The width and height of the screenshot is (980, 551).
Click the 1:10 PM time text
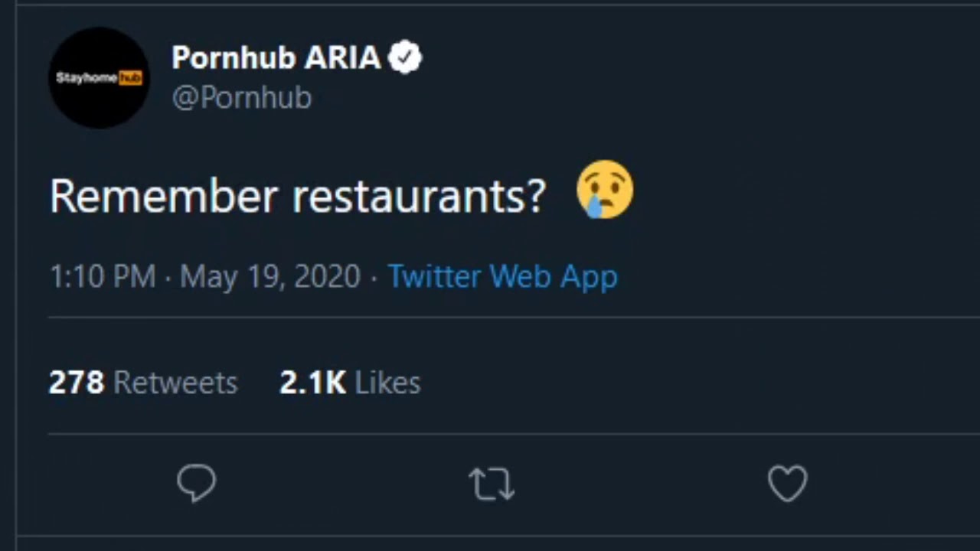click(x=103, y=276)
